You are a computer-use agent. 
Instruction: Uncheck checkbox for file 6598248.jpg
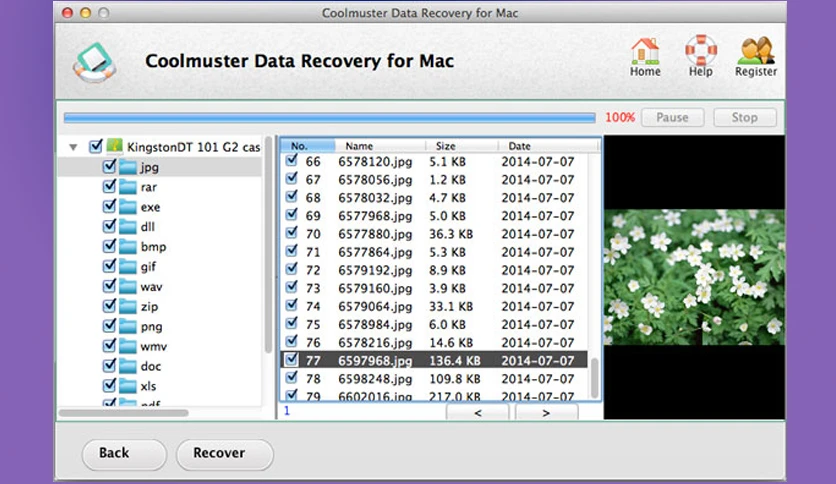(292, 378)
